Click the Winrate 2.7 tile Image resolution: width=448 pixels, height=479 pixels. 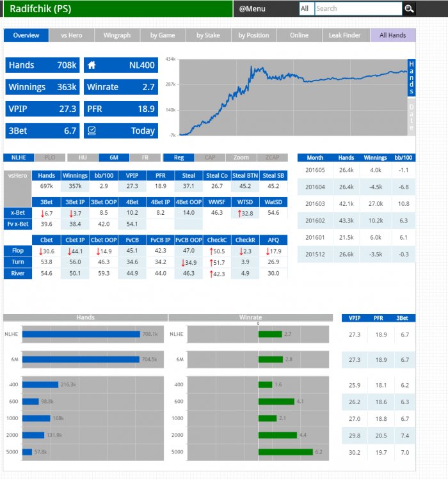coord(121,87)
